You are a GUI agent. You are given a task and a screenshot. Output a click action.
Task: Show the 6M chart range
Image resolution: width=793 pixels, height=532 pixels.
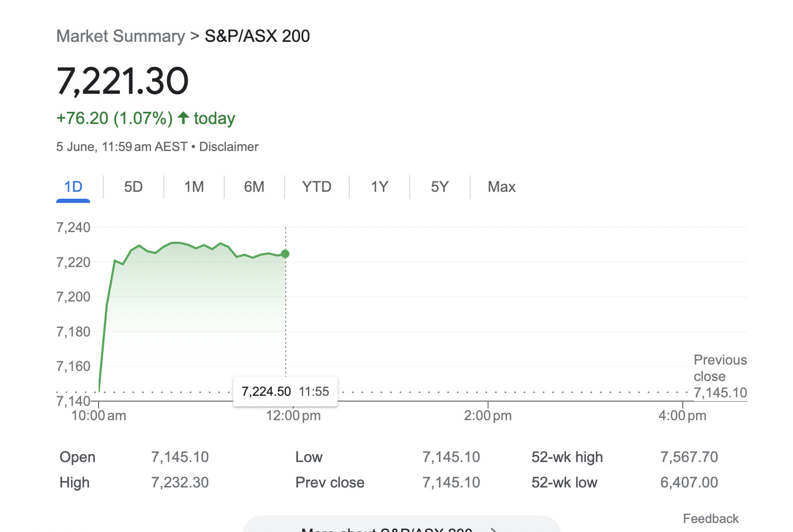254,187
